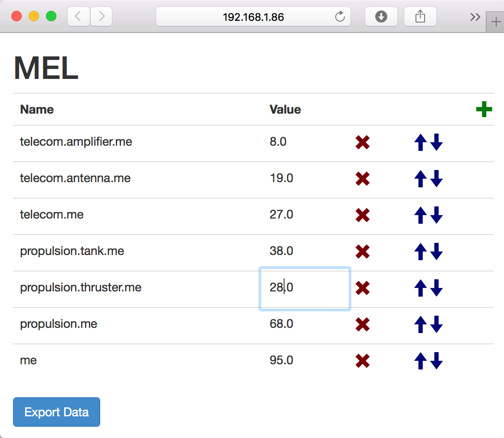504x438 pixels.
Task: Open a new tab with plus button
Action: coord(495,23)
